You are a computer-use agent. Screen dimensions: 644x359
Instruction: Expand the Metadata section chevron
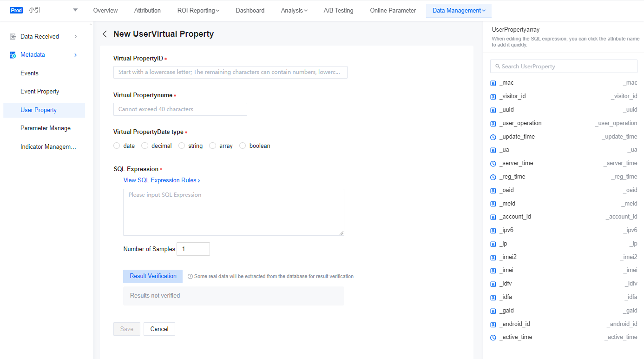[x=75, y=54]
